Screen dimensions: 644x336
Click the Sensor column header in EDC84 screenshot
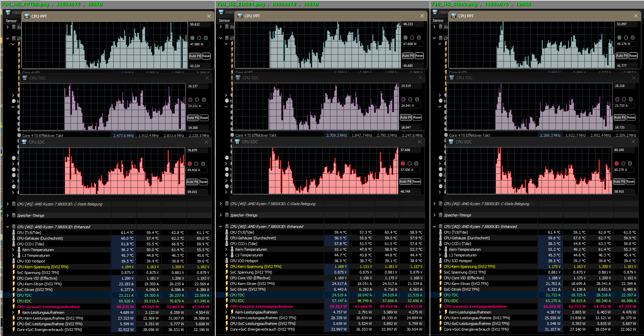pos(225,20)
